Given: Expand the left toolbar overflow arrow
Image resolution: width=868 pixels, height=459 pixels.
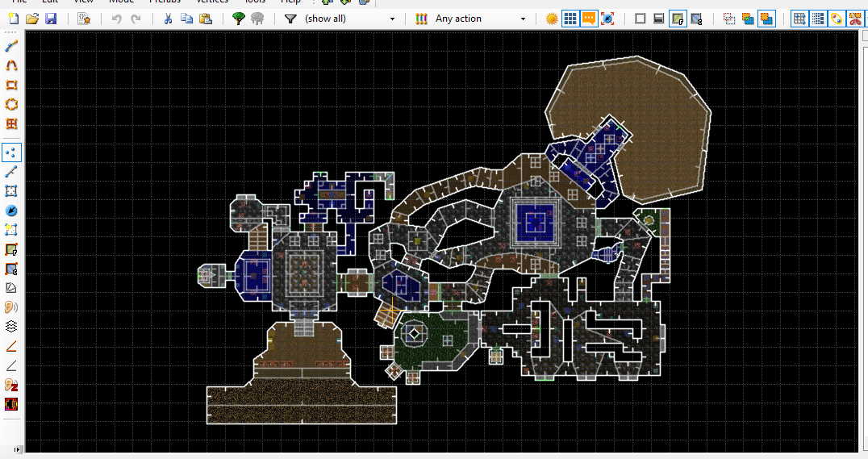Looking at the screenshot, I should (x=18, y=449).
